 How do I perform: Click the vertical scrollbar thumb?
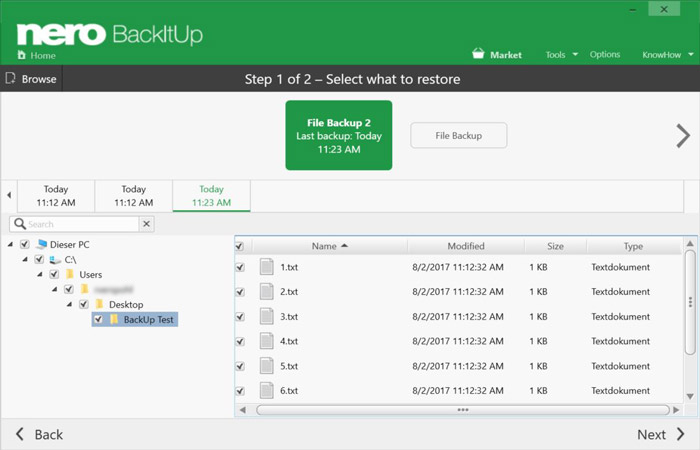690,303
